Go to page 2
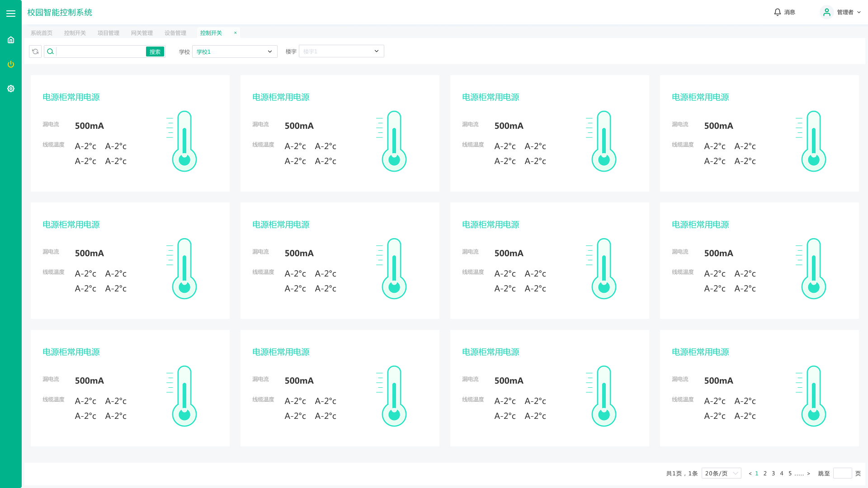 point(765,474)
